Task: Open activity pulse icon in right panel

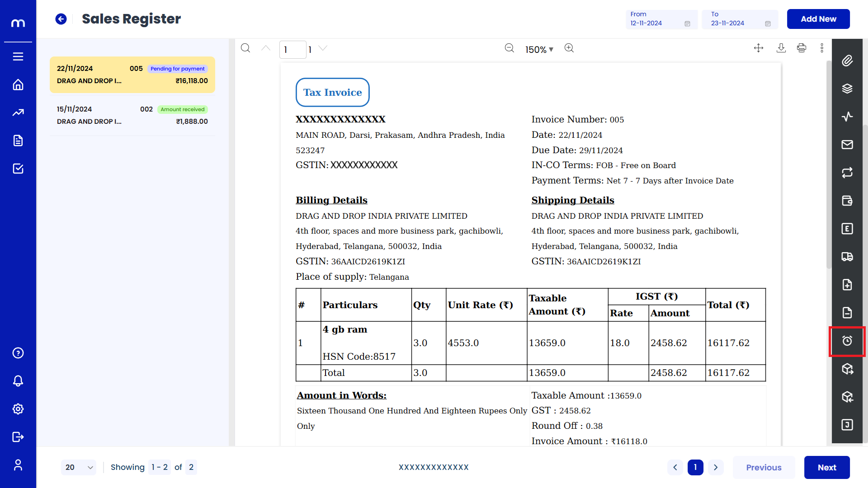Action: pos(847,117)
